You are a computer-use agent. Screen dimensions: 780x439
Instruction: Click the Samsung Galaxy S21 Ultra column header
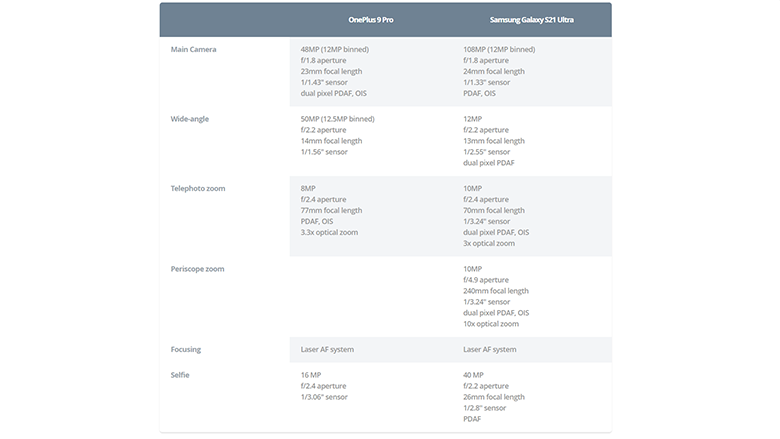[523, 20]
